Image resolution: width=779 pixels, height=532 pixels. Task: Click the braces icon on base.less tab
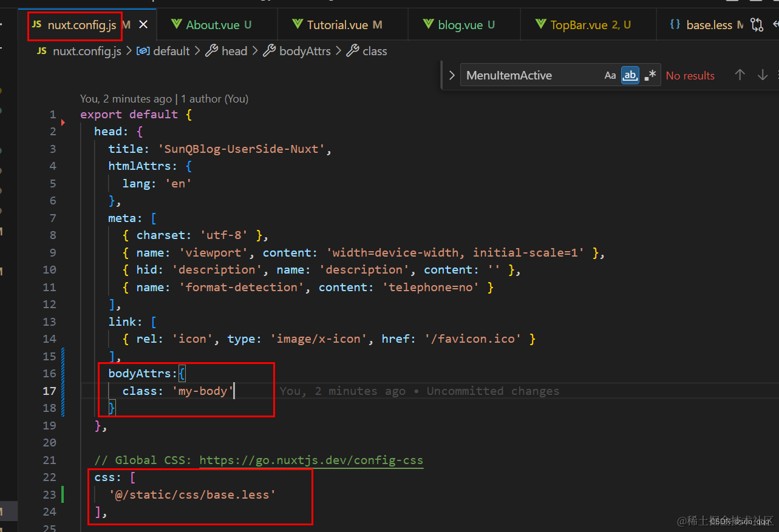coord(675,25)
